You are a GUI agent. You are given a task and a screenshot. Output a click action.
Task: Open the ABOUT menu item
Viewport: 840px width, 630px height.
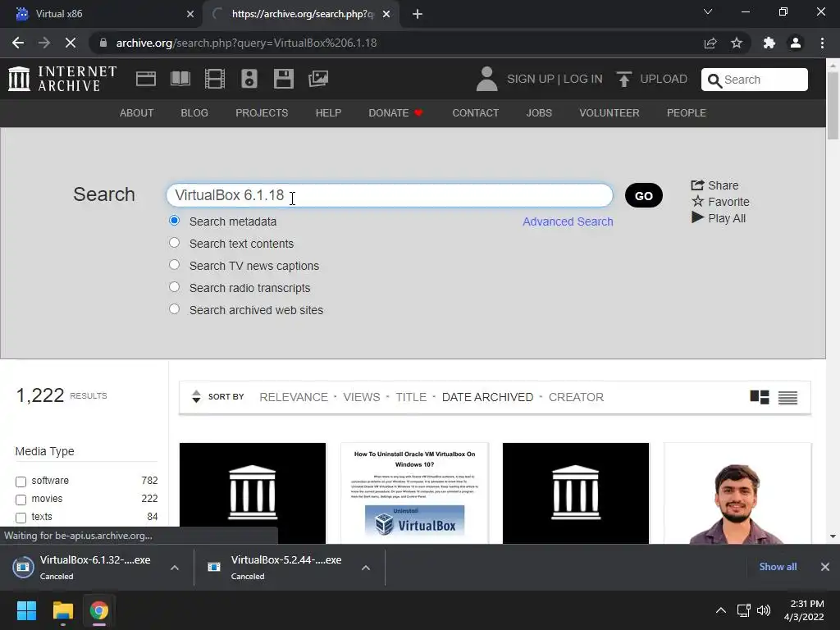[137, 113]
